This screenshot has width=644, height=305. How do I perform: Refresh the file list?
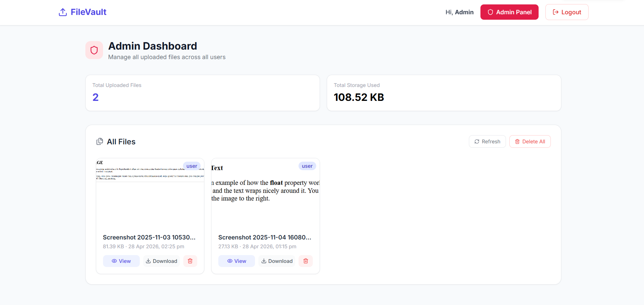click(487, 142)
